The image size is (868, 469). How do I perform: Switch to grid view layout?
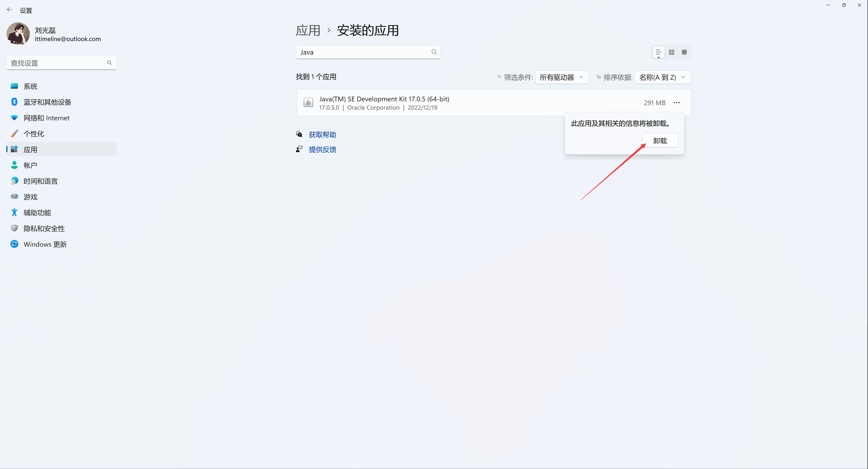(x=671, y=52)
